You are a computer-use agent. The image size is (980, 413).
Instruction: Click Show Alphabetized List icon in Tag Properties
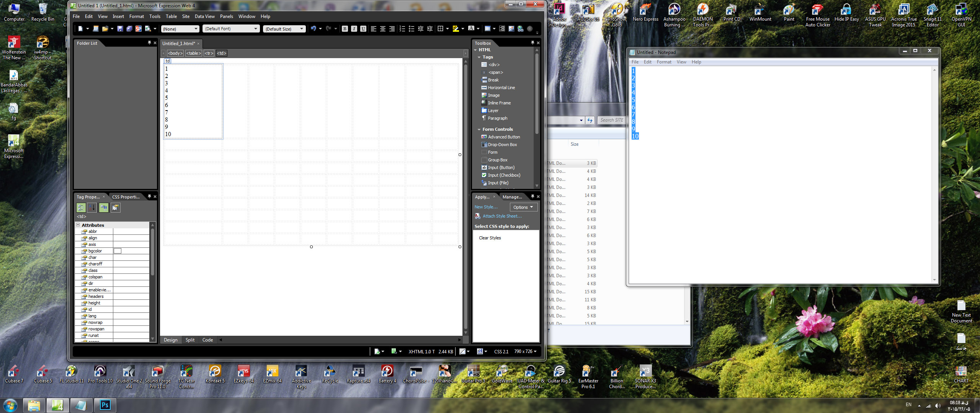[92, 208]
